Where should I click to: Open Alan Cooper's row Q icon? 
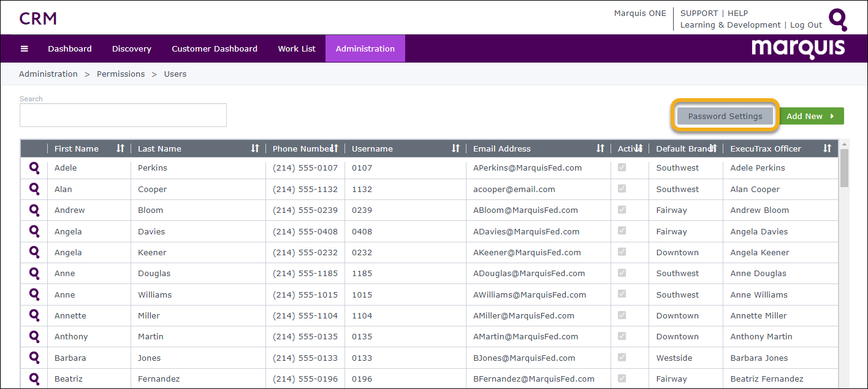[34, 189]
